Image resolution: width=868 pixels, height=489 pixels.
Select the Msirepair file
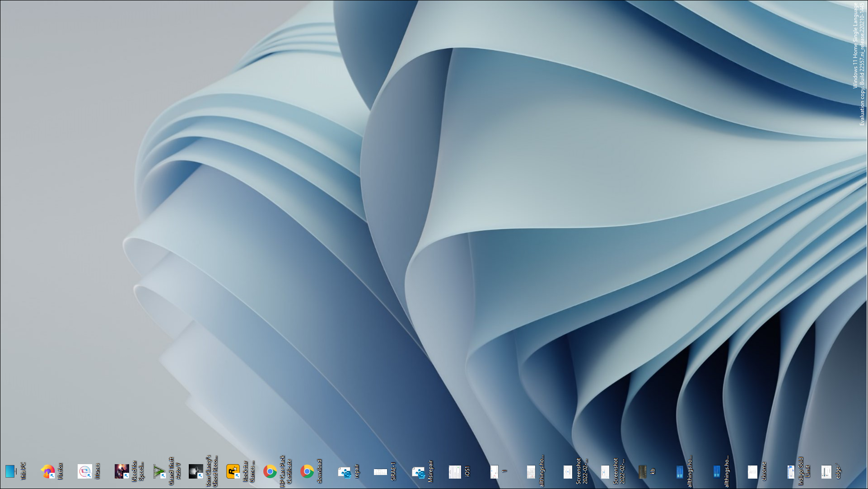[x=418, y=472]
